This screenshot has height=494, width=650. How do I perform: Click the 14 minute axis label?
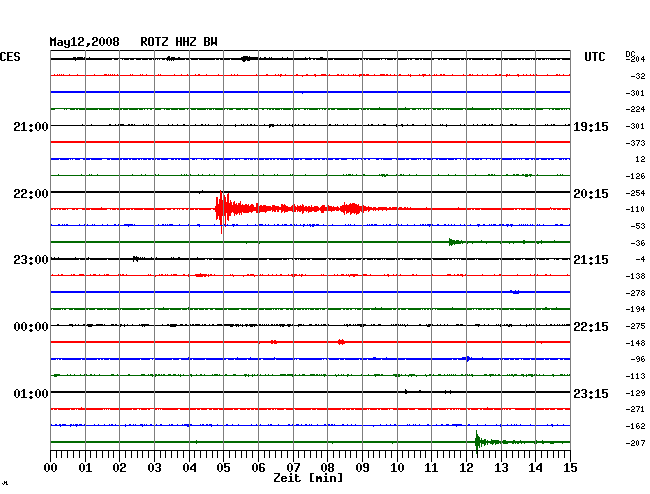pos(535,467)
